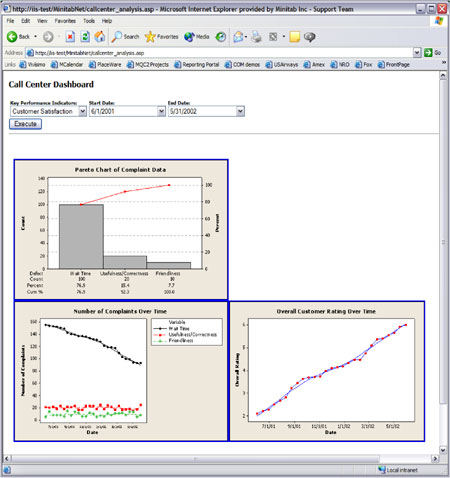This screenshot has width=450, height=478.
Task: Open the Mail envelope icon
Action: [x=238, y=37]
